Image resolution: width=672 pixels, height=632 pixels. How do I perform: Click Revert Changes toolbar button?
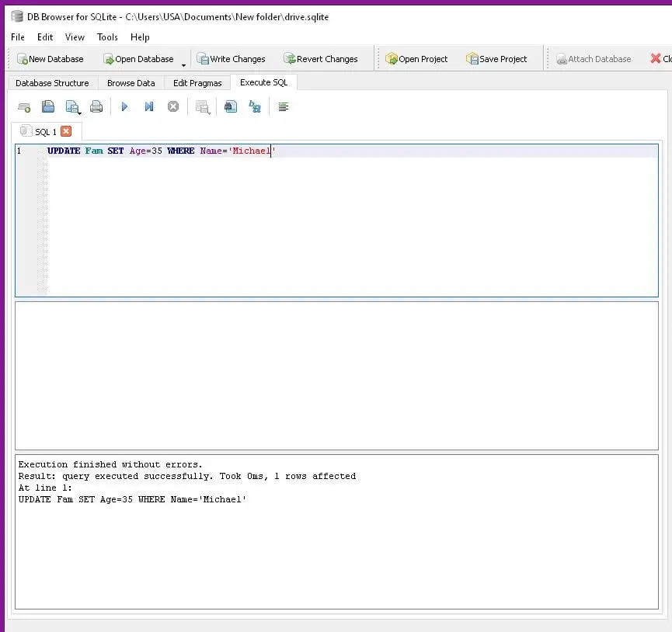(x=321, y=59)
